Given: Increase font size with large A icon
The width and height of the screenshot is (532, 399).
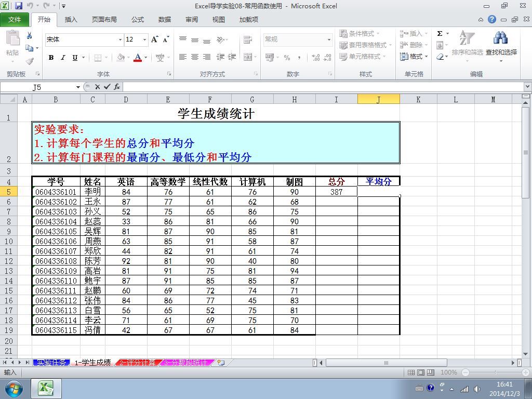Looking at the screenshot, I should pos(154,39).
